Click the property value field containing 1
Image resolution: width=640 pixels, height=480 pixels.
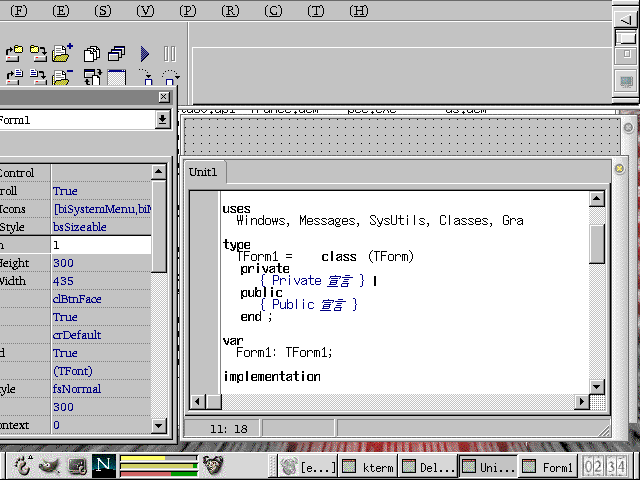tap(100, 245)
